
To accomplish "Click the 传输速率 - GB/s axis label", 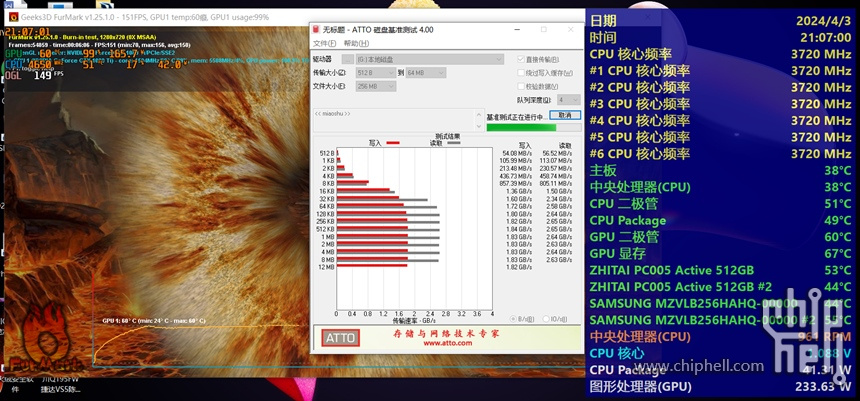I will point(414,320).
